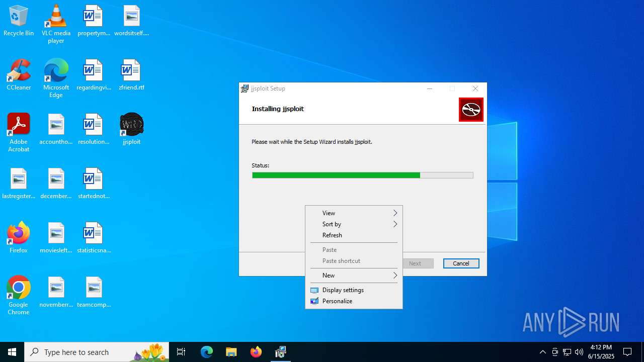Select the startednot... Word document icon

coord(94,184)
